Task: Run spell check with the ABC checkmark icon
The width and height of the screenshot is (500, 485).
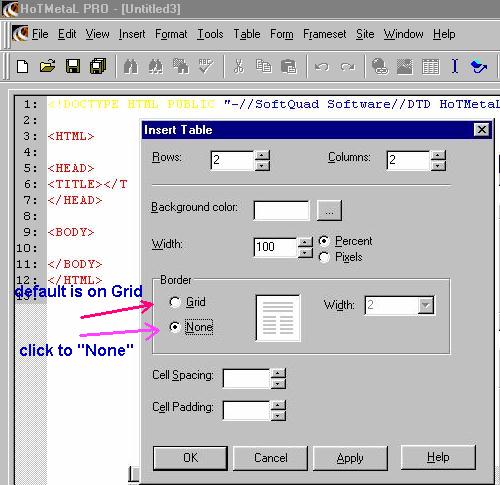Action: (206, 66)
